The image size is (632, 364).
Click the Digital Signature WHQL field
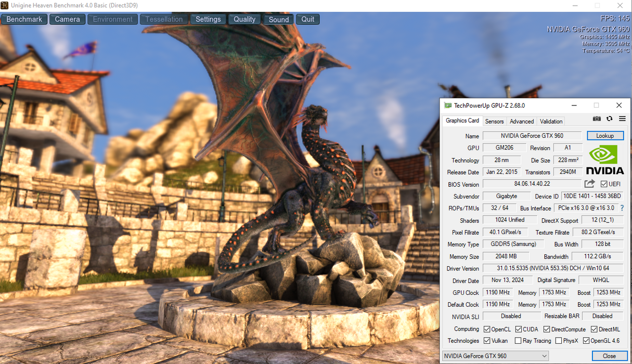point(601,280)
